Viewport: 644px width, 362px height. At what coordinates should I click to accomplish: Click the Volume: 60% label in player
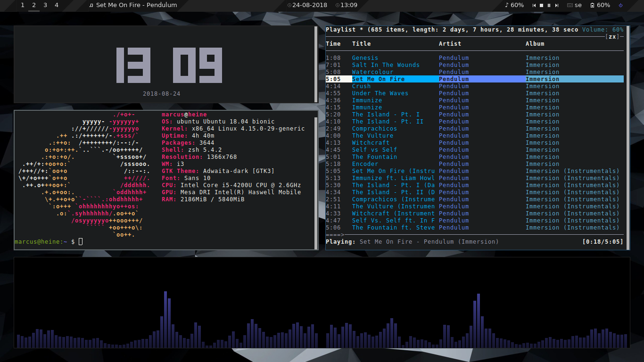(603, 30)
